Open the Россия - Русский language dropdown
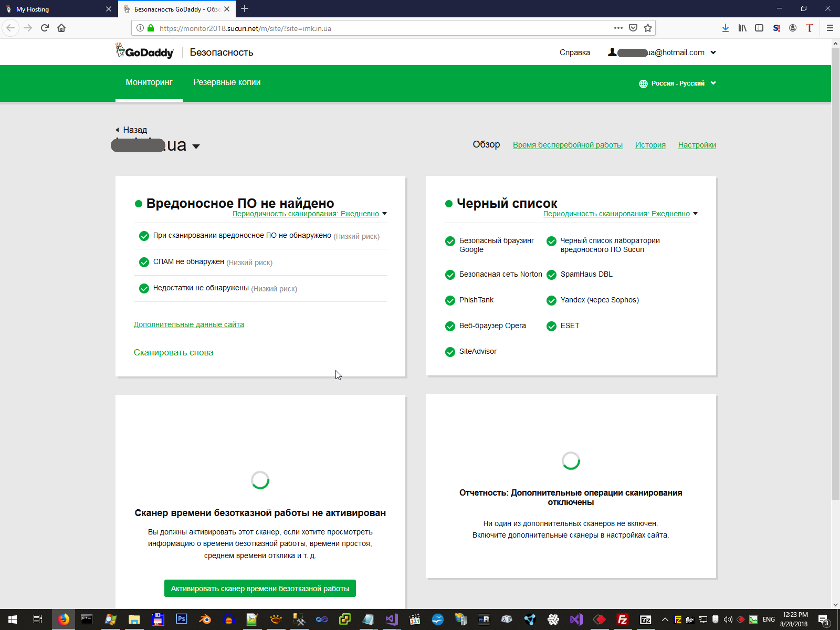Image resolution: width=840 pixels, height=630 pixels. click(x=677, y=83)
